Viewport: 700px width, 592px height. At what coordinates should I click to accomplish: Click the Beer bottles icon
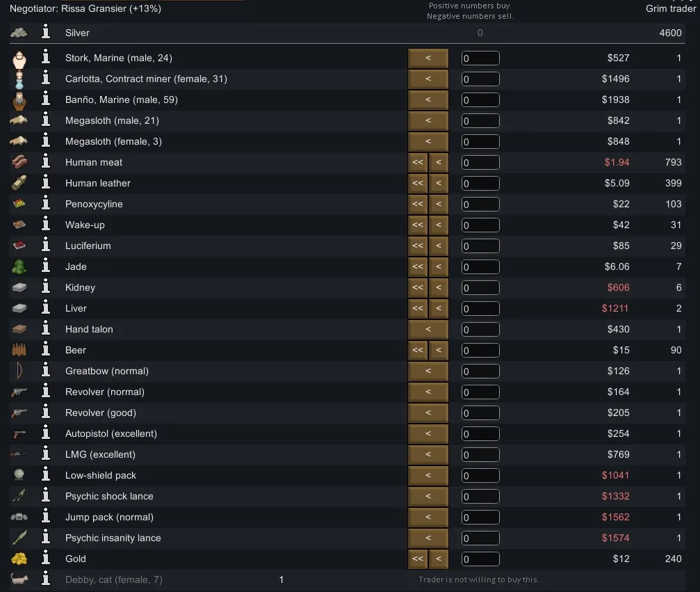[19, 350]
